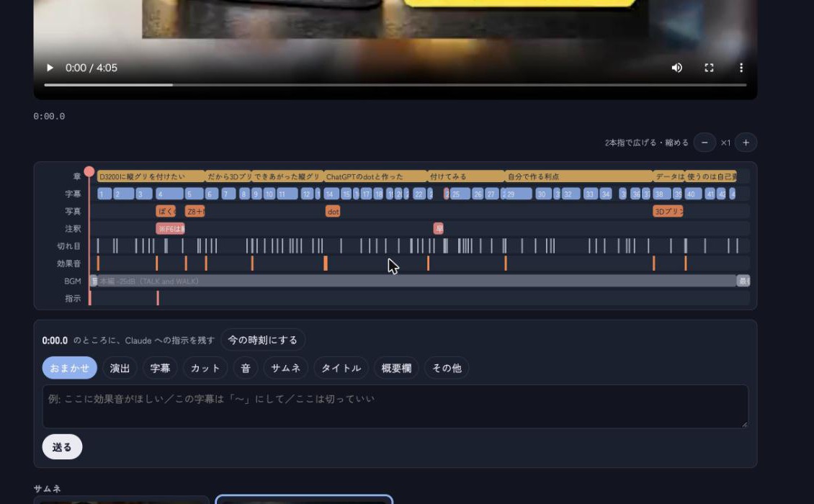Select chapter 'できあがった縦グリ' on the timeline

(287, 176)
